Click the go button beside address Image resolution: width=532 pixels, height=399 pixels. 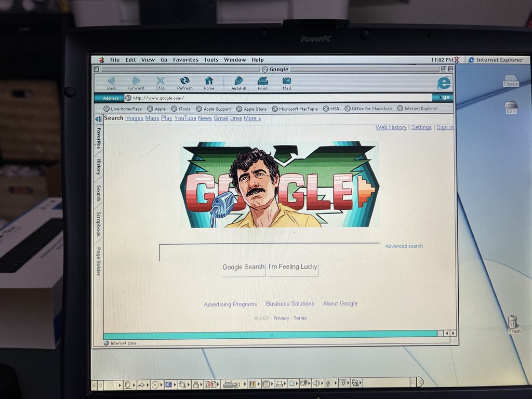coord(443,97)
